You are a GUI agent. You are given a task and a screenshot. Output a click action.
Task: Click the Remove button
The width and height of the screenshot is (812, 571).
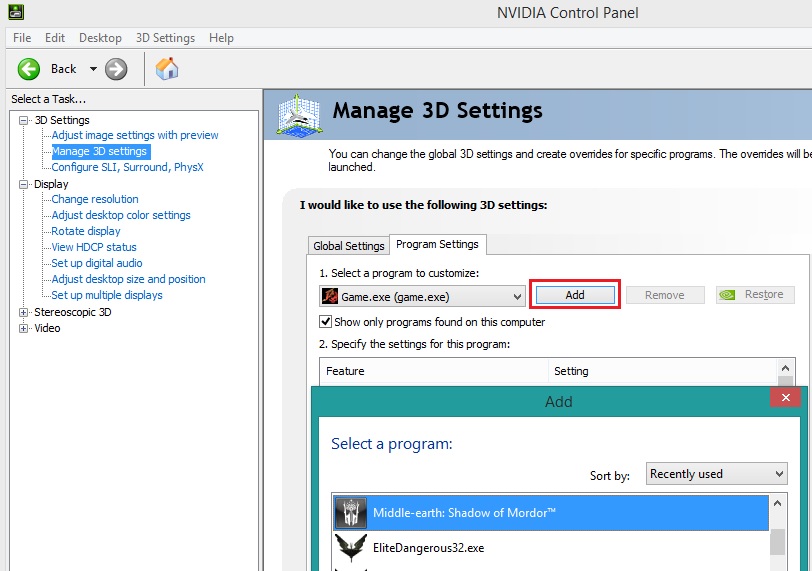[665, 295]
